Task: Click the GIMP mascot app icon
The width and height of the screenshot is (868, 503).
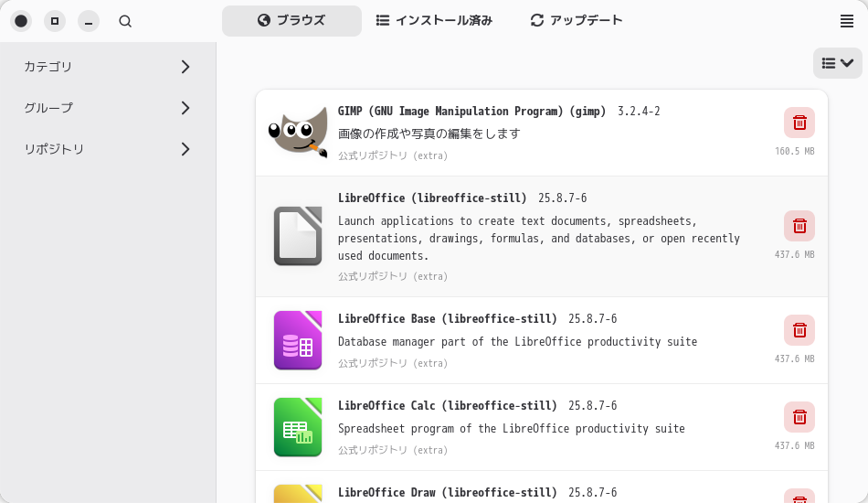Action: [298, 133]
